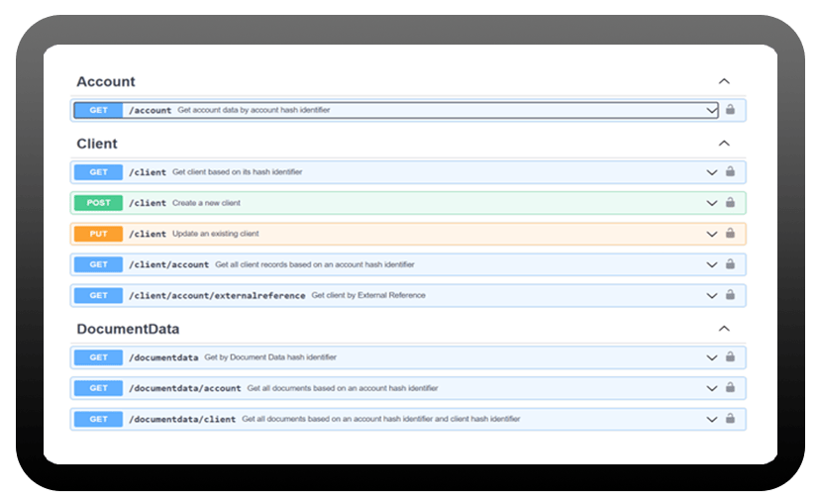
Task: Click the lock icon on /documentdata/client row
Action: (730, 419)
